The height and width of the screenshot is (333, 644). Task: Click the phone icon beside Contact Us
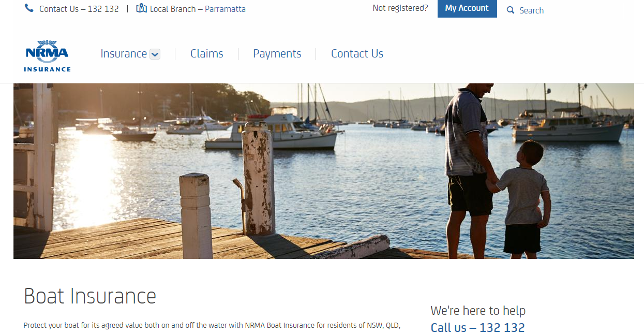point(29,8)
